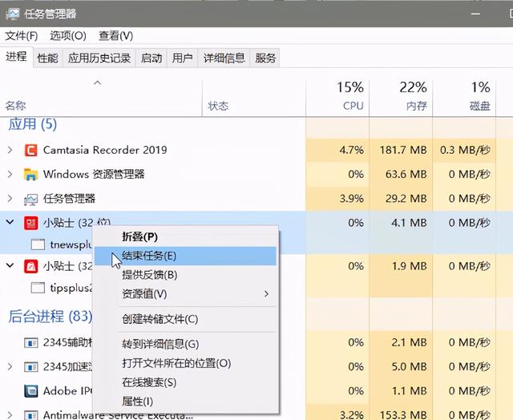Image resolution: width=513 pixels, height=420 pixels.
Task: Choose 转到详细信息(G) in the context menu
Action: (185, 344)
